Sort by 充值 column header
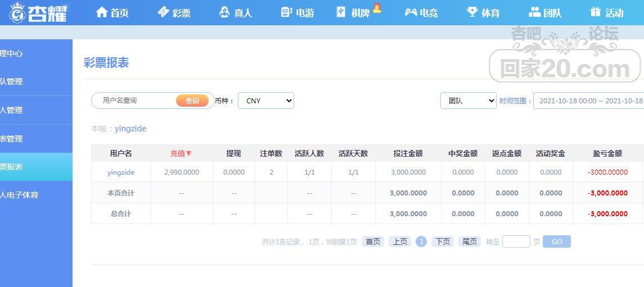Image resolution: width=644 pixels, height=287 pixels. click(181, 153)
